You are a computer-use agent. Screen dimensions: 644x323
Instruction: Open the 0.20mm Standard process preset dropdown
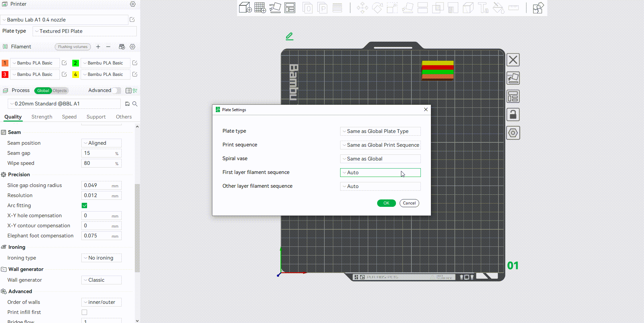tap(64, 104)
